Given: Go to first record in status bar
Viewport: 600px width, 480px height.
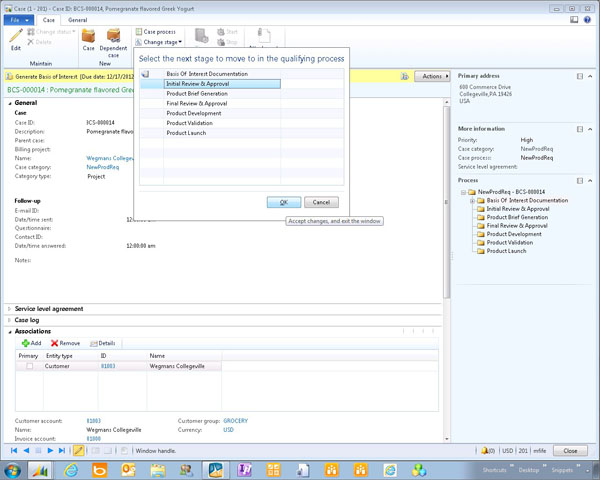Looking at the screenshot, I should [14, 451].
